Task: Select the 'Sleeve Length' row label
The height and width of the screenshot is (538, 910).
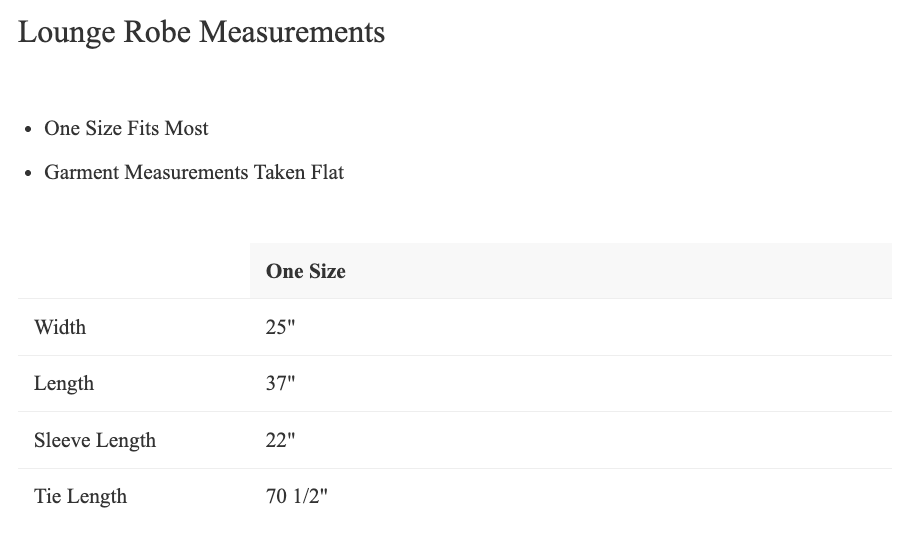Action: [x=95, y=440]
